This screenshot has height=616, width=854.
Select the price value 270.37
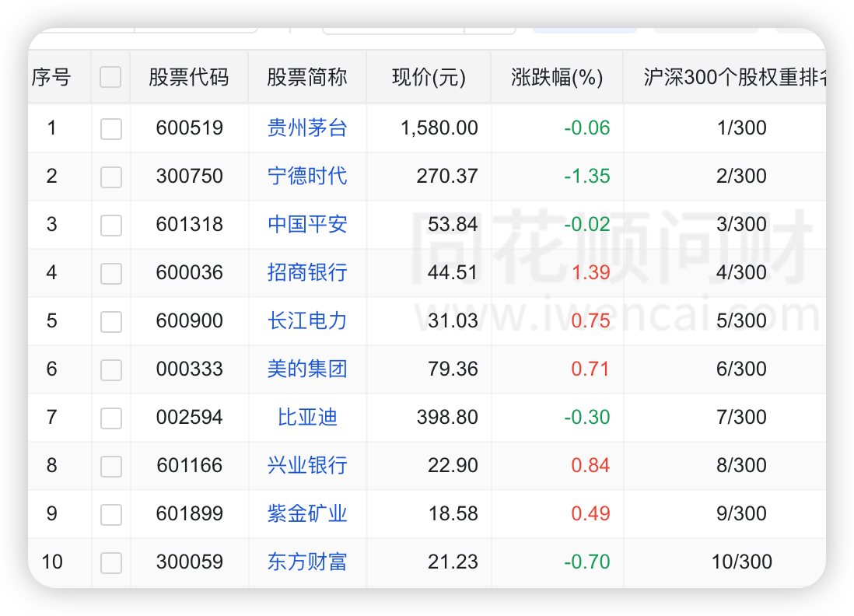click(447, 176)
